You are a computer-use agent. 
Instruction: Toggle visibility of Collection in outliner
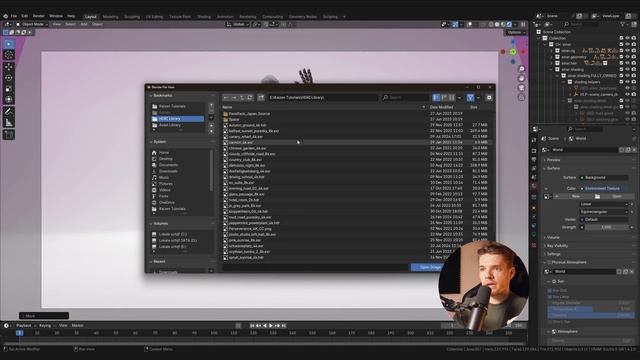click(x=627, y=38)
